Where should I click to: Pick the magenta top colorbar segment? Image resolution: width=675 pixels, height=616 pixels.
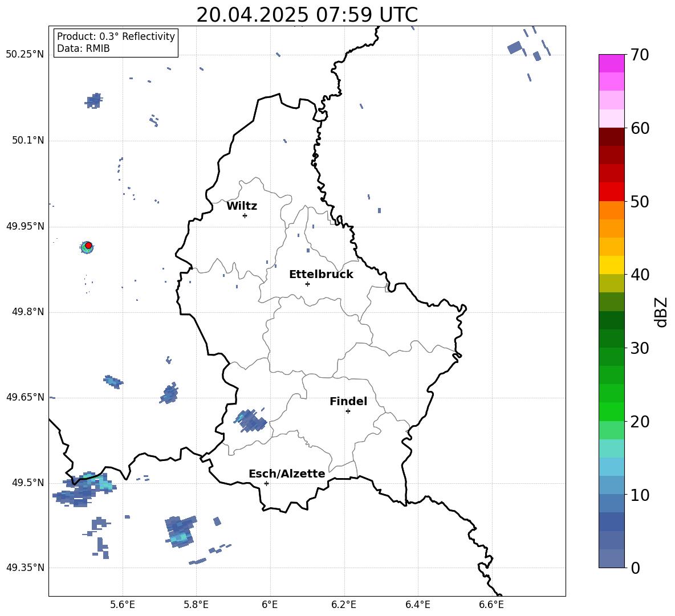click(611, 63)
